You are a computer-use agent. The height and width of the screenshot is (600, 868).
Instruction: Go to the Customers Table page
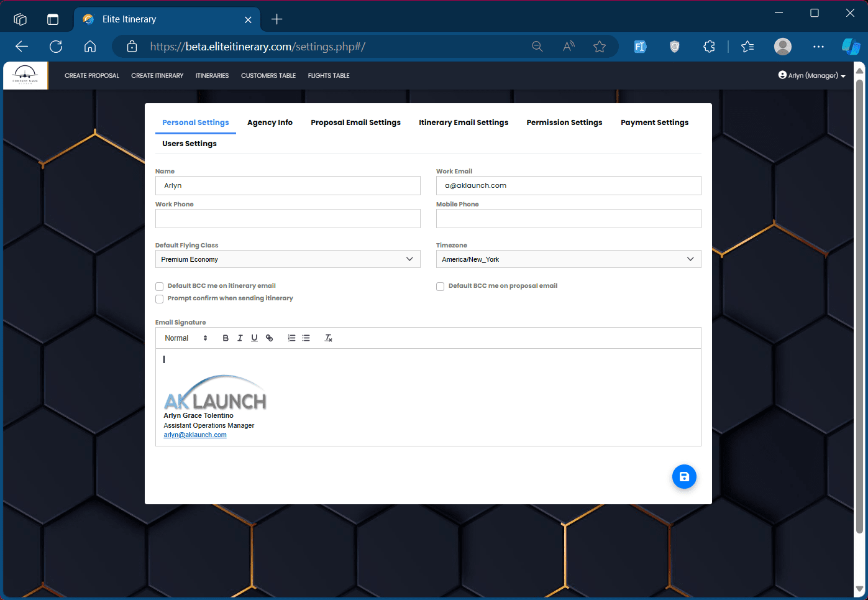[x=268, y=76]
